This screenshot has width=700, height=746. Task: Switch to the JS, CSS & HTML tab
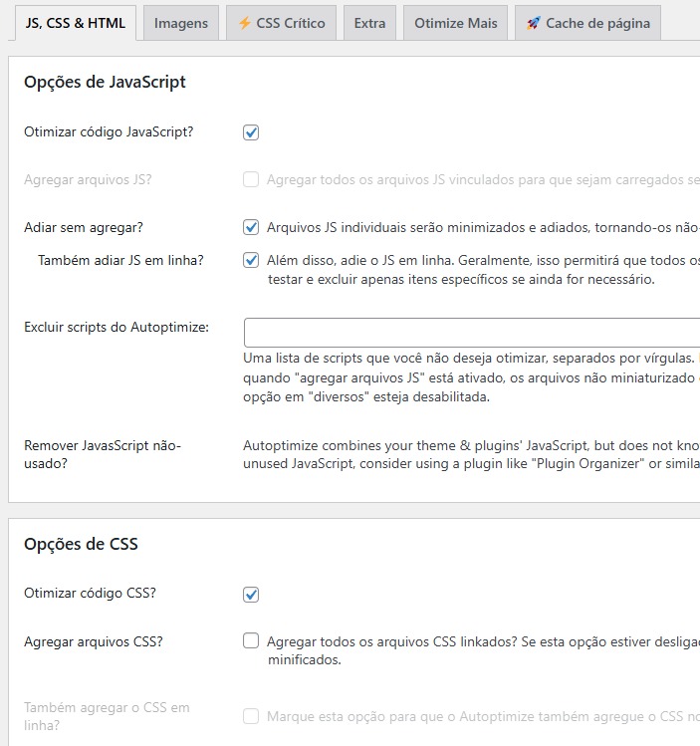click(75, 23)
